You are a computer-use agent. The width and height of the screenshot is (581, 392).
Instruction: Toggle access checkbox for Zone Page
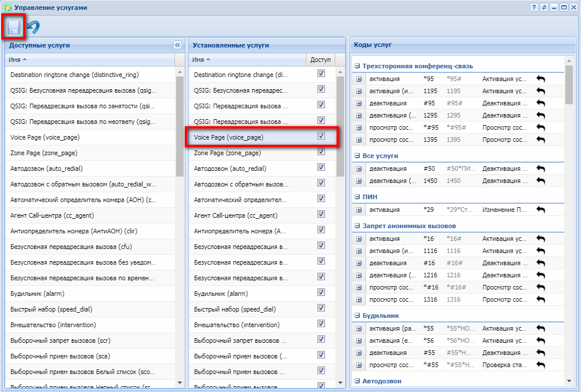tap(321, 152)
